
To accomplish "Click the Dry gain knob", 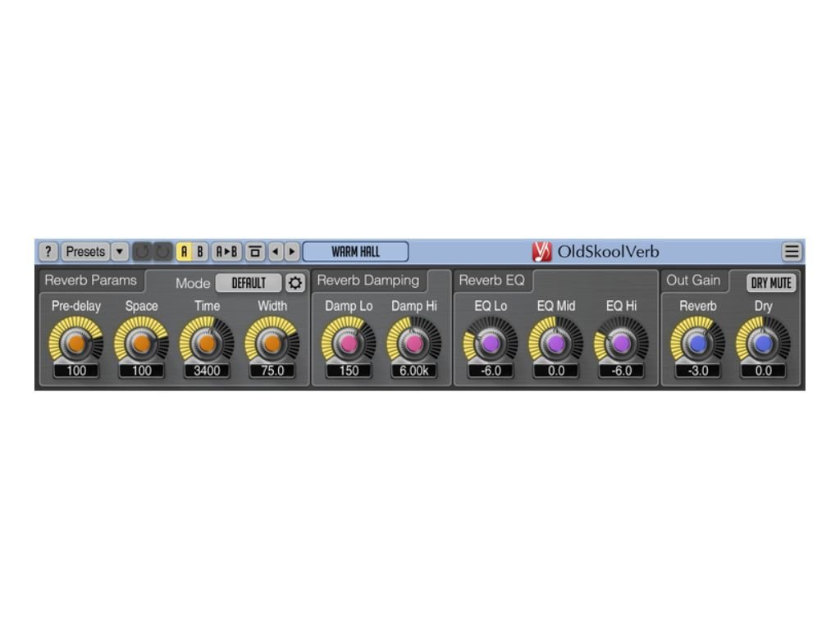I will pyautogui.click(x=764, y=344).
